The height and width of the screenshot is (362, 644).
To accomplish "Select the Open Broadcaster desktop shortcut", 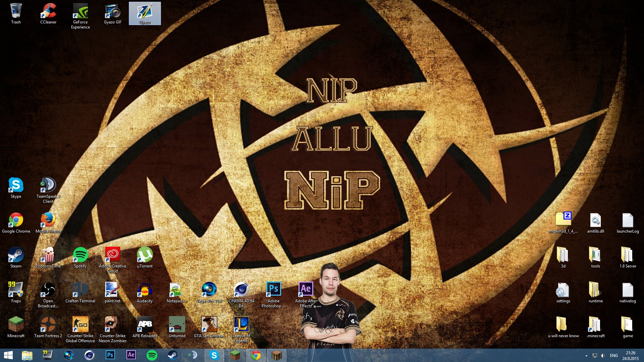I will (x=48, y=295).
